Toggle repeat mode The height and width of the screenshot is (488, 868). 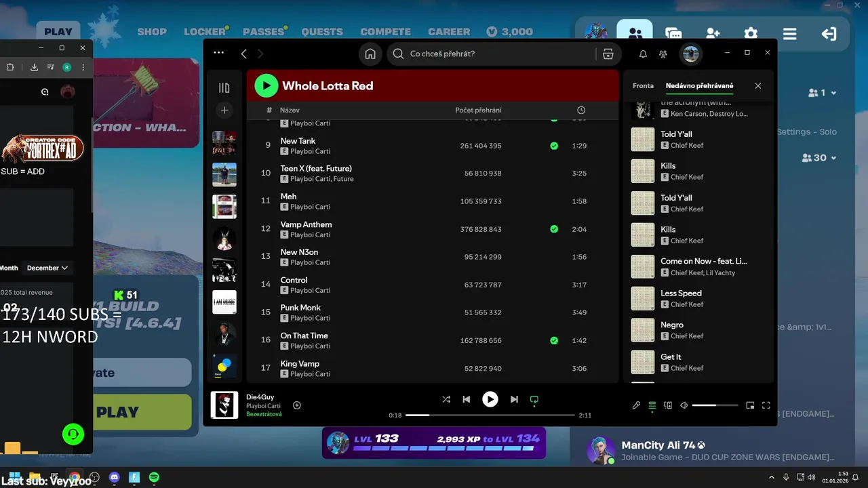(x=534, y=399)
